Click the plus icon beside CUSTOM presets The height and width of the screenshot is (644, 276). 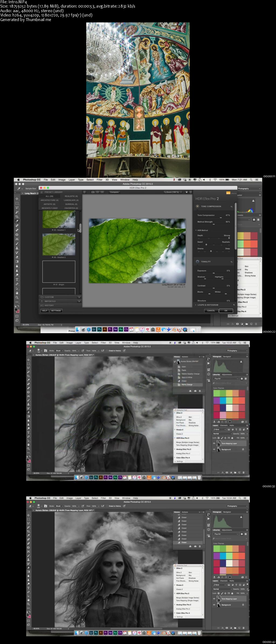pyautogui.click(x=79, y=297)
